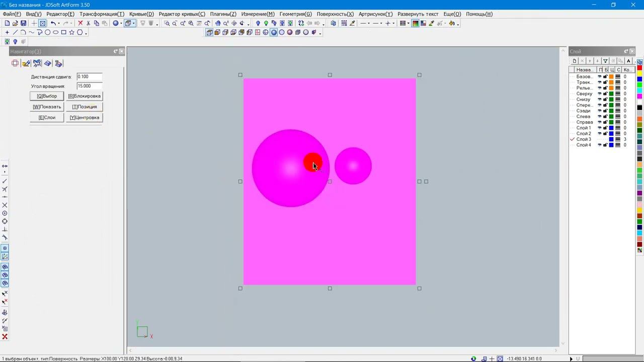
Task: Expand the view cube dropdown arrow
Action: [133, 23]
